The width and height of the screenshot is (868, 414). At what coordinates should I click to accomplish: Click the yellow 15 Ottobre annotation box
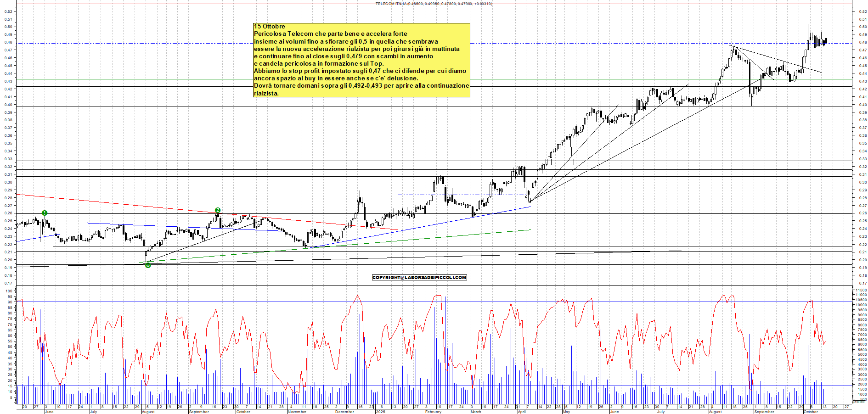pyautogui.click(x=361, y=60)
